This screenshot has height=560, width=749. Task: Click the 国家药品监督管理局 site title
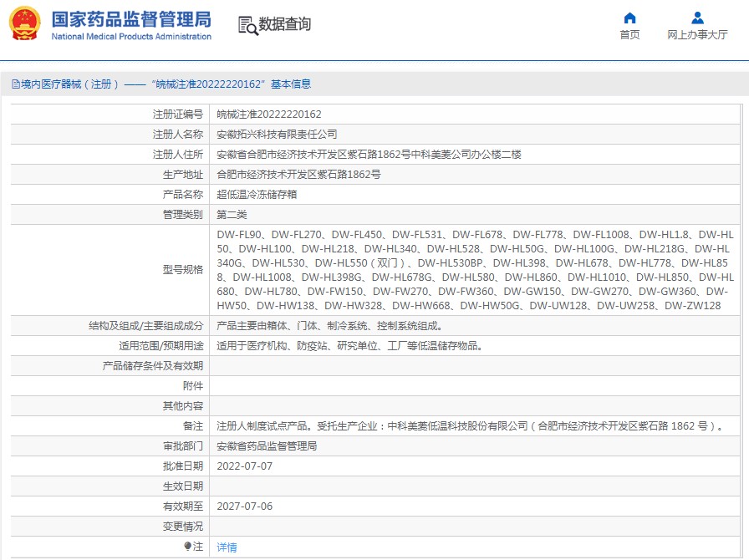pos(131,19)
